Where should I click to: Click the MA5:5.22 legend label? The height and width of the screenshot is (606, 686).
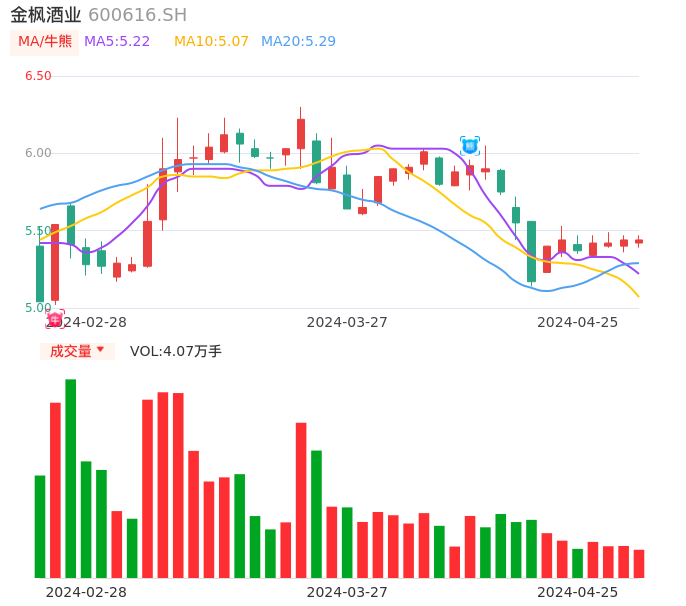117,42
